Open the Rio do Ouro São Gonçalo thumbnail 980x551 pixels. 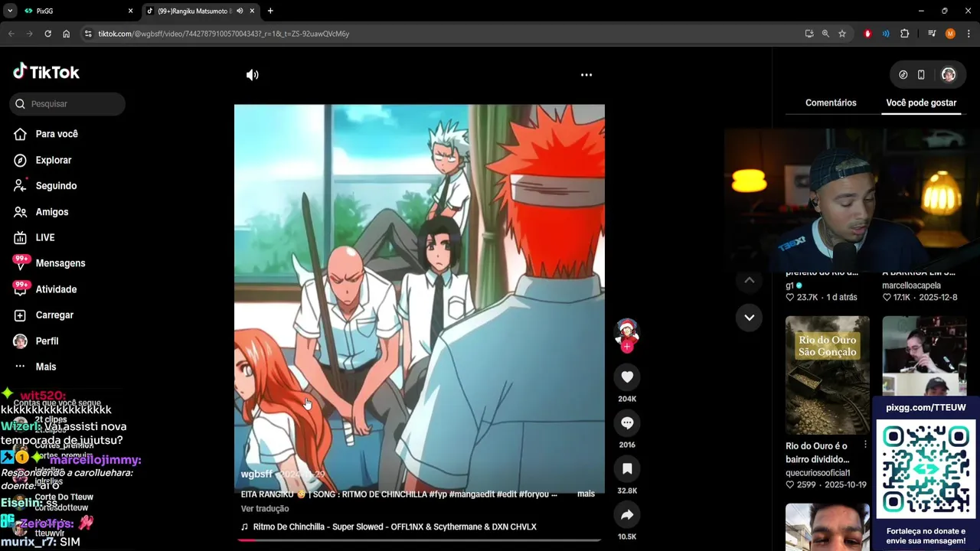[x=828, y=375]
